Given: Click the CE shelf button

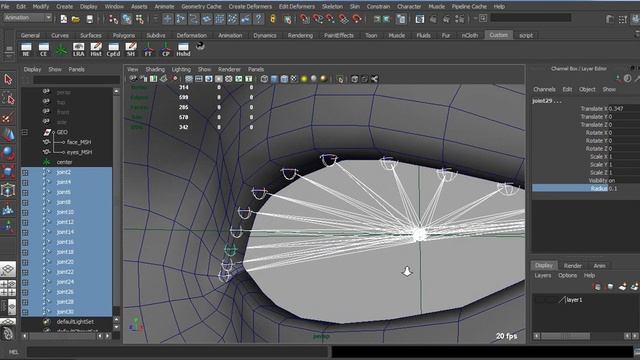Looking at the screenshot, I should 44,49.
